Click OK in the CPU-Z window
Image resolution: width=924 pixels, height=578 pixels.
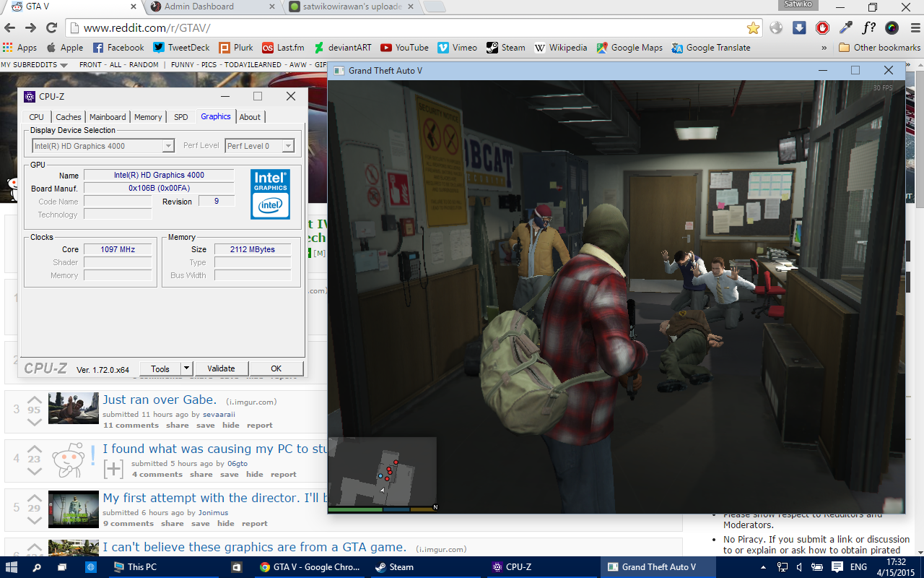[x=276, y=368]
